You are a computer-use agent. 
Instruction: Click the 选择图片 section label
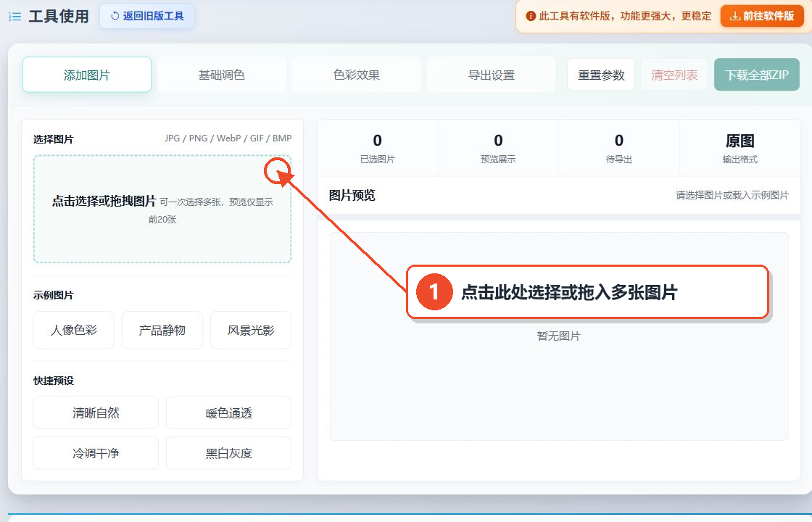click(54, 139)
